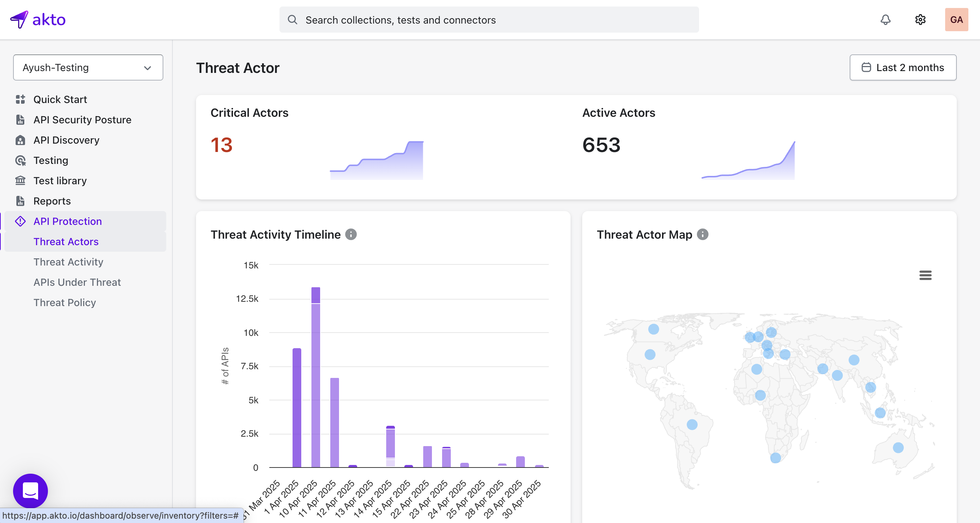
Task: Go to APIs Under Threat page
Action: click(77, 282)
